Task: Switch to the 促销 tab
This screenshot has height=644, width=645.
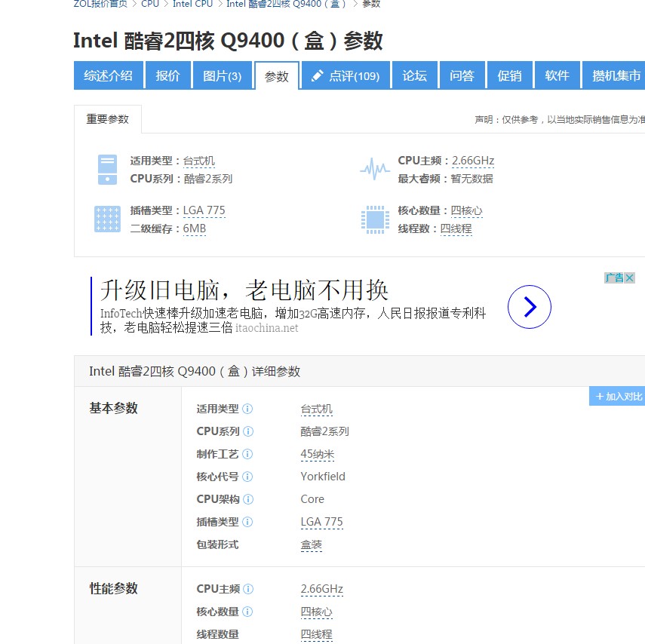Action: pos(510,75)
